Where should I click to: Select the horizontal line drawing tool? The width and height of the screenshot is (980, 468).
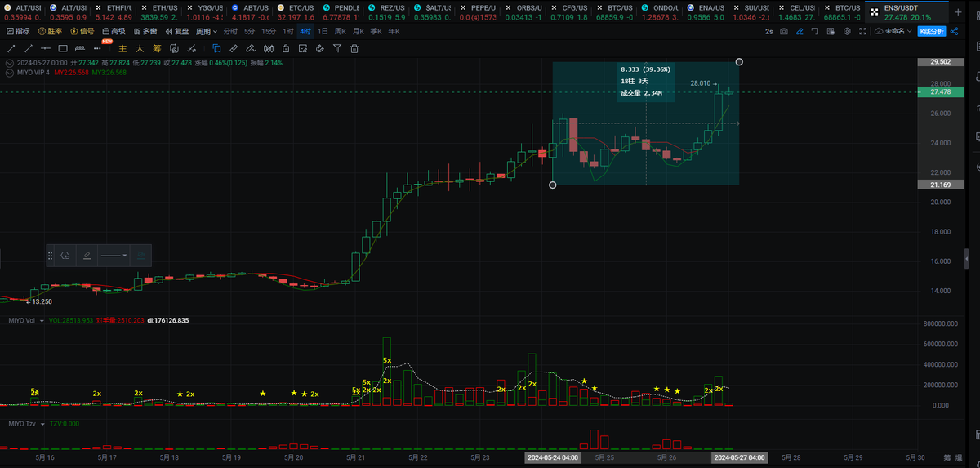pyautogui.click(x=46, y=48)
